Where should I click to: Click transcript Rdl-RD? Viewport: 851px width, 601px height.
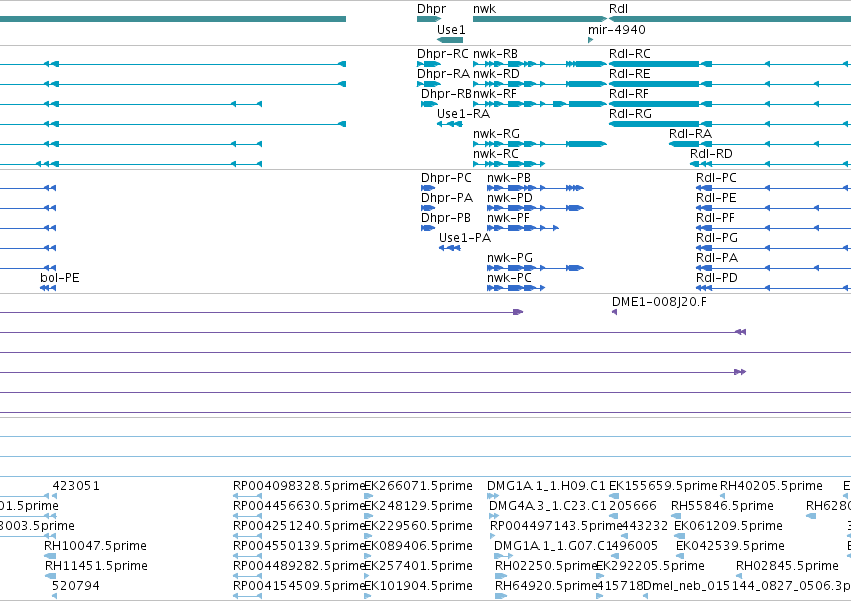point(770,164)
